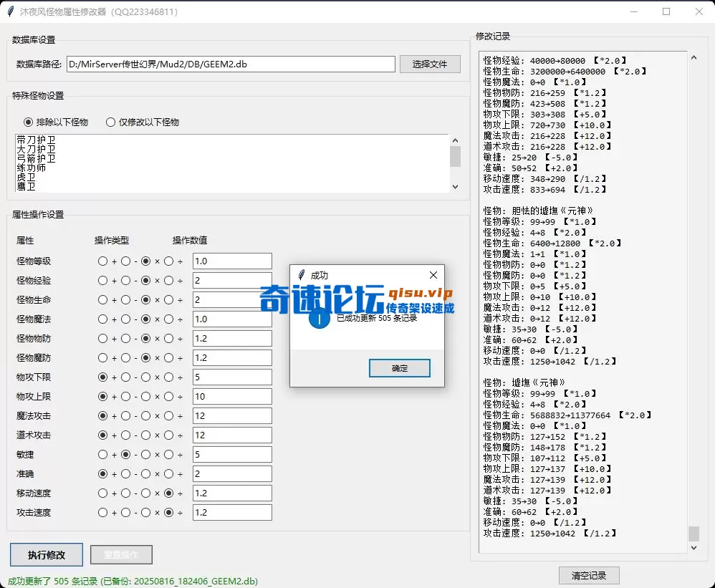Click the 物攻上限 value field showing 10
715x588 pixels.
[x=231, y=396]
